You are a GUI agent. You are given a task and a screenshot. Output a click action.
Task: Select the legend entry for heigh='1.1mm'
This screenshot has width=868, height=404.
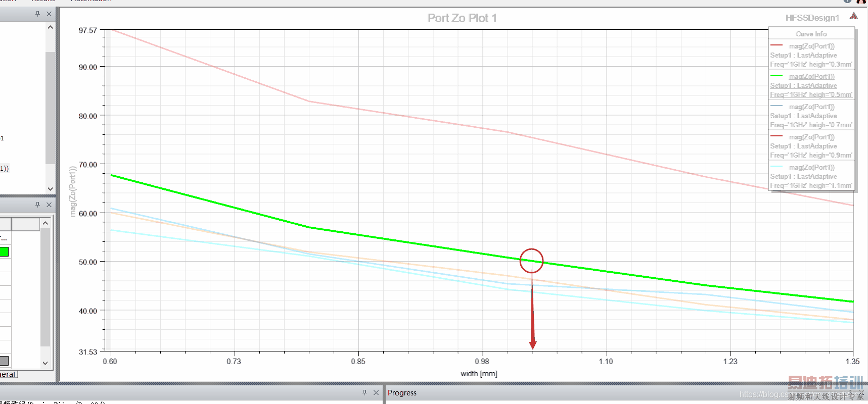pos(811,176)
